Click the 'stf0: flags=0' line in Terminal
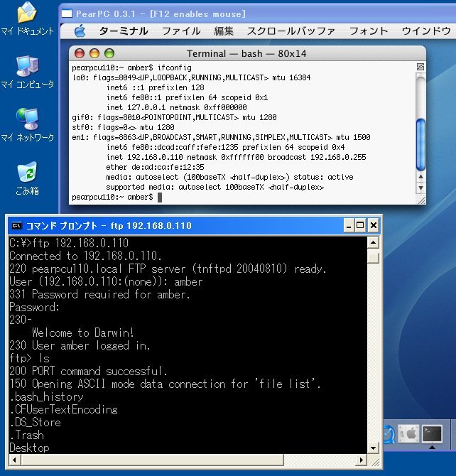This screenshot has height=476, width=456. coord(123,127)
